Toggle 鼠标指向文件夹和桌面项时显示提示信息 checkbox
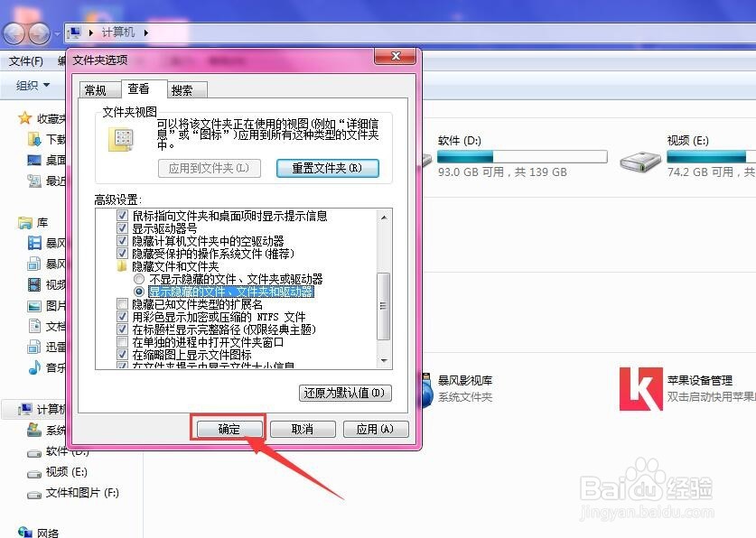 [x=123, y=216]
